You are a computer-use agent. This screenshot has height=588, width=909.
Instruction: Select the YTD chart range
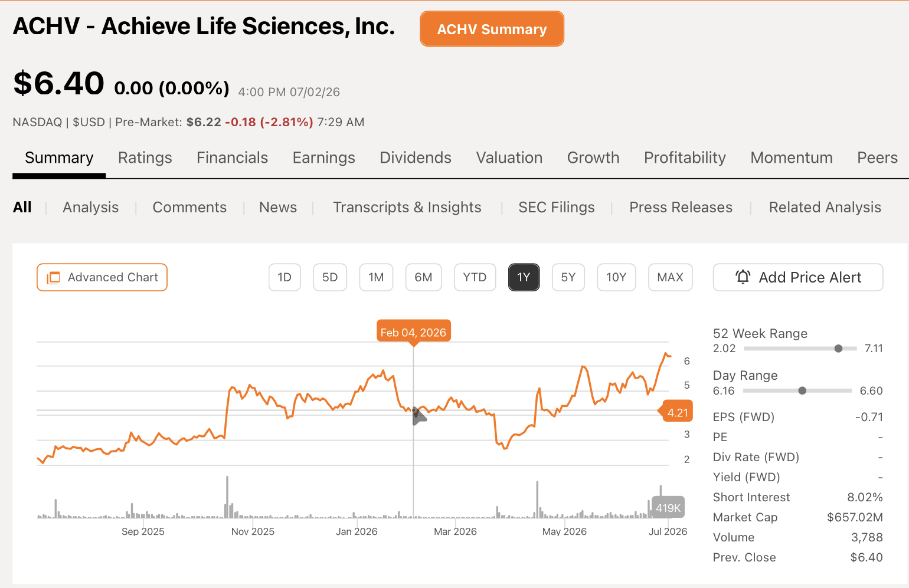(x=475, y=277)
